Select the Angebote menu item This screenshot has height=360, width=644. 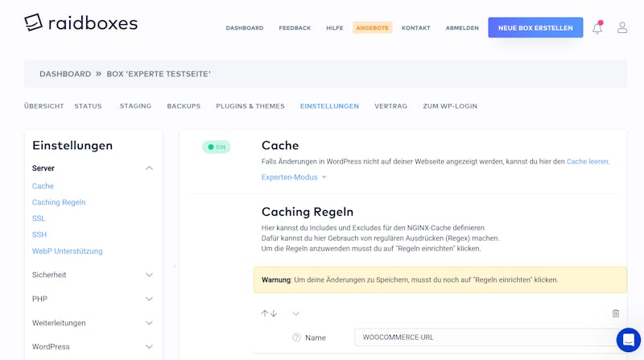point(372,27)
